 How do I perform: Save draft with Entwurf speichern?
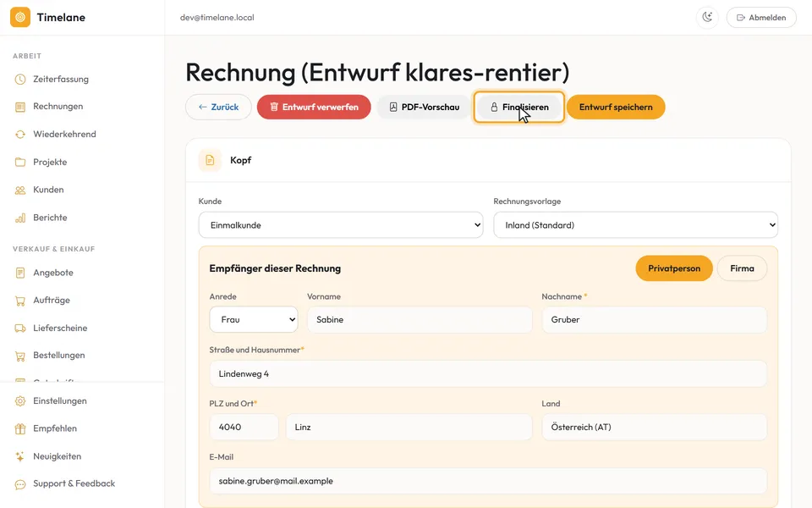(616, 108)
